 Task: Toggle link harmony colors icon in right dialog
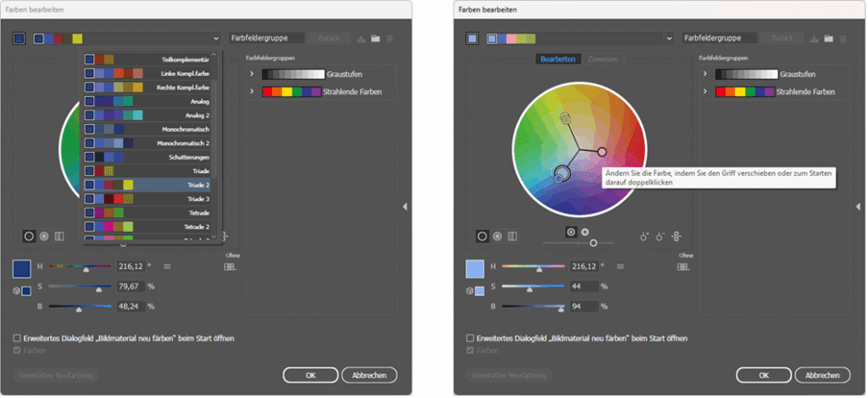pyautogui.click(x=676, y=237)
